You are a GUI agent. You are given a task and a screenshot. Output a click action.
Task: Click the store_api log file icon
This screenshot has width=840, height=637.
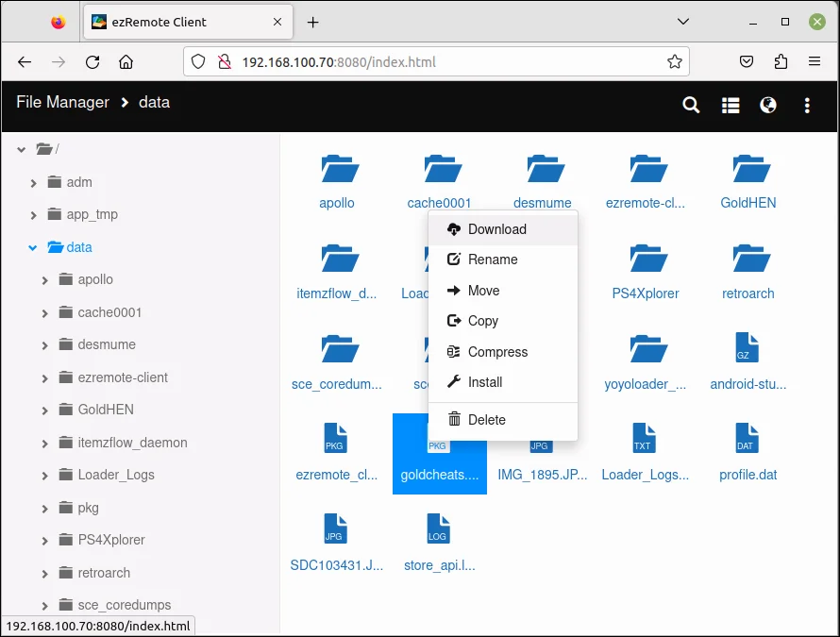tap(439, 529)
